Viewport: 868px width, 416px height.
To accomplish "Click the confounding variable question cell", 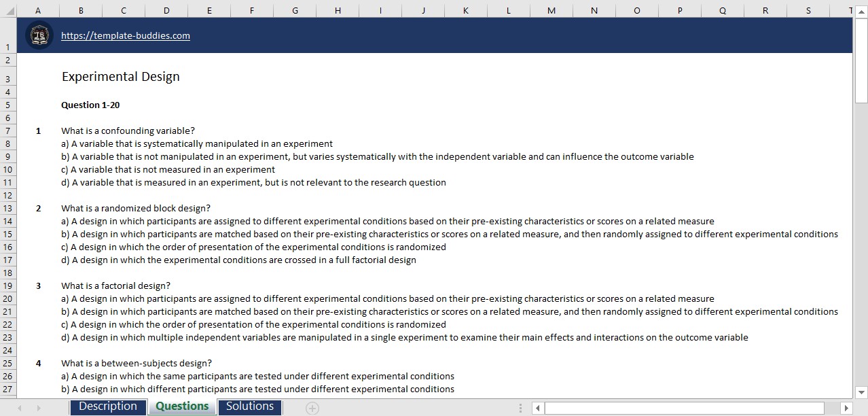I will [x=128, y=131].
